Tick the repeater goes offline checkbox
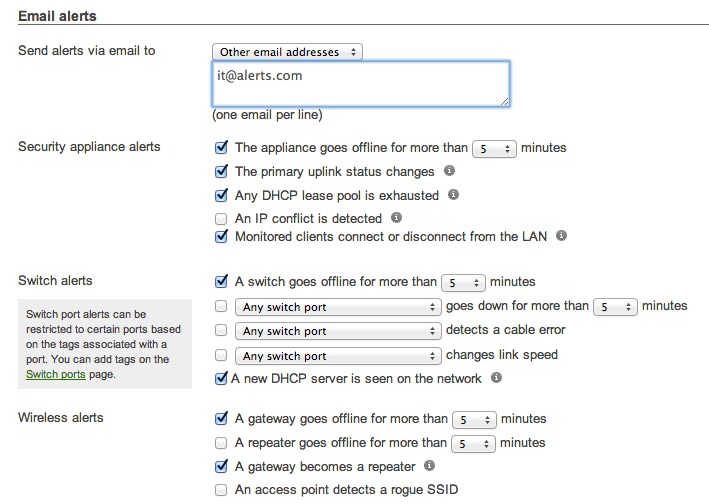This screenshot has width=709, height=504. click(221, 443)
